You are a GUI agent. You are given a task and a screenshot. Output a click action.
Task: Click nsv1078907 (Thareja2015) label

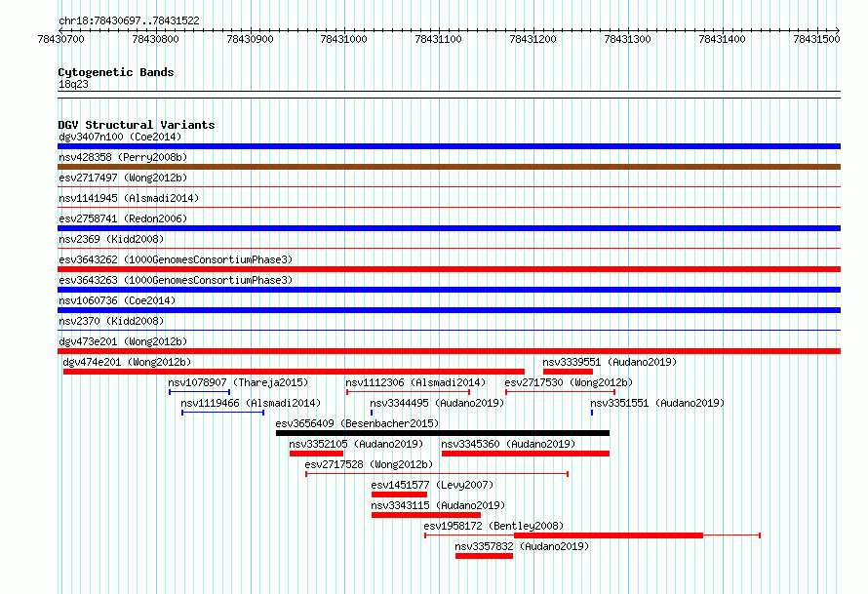point(238,382)
